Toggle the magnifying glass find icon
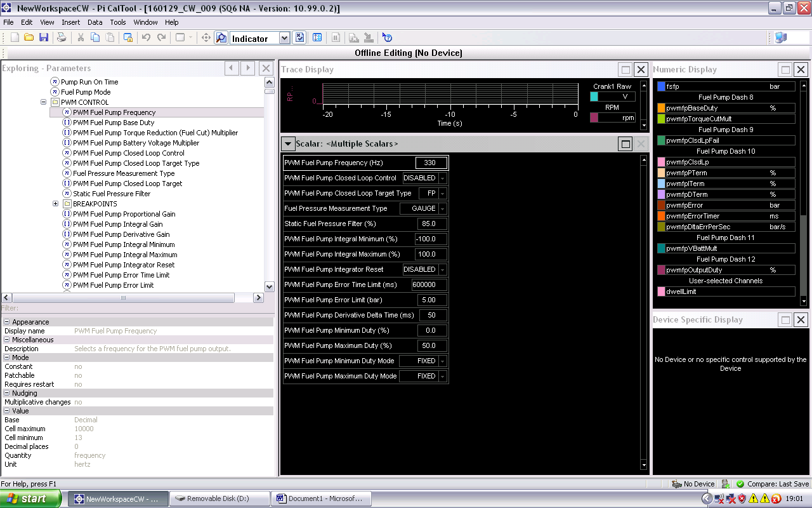Screen dimensions: 812x508 tap(221, 37)
